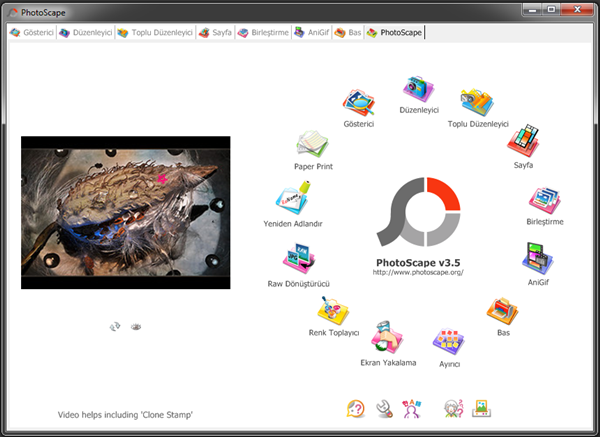Click the help question mark icon at bottom
This screenshot has height=437, width=600.
pyautogui.click(x=356, y=408)
